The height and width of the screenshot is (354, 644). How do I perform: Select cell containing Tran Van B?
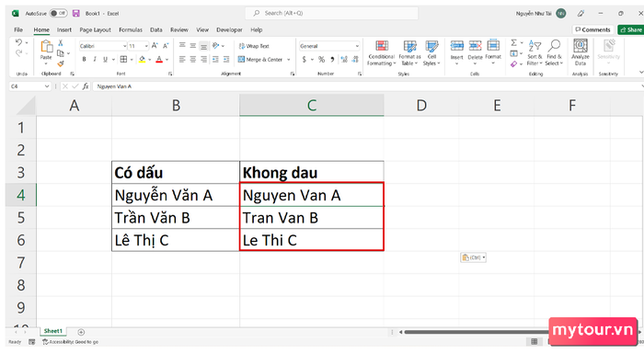(x=312, y=218)
